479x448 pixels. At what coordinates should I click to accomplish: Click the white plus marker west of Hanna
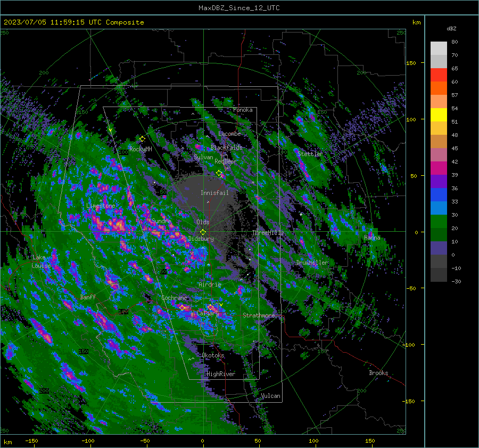[x=301, y=214]
